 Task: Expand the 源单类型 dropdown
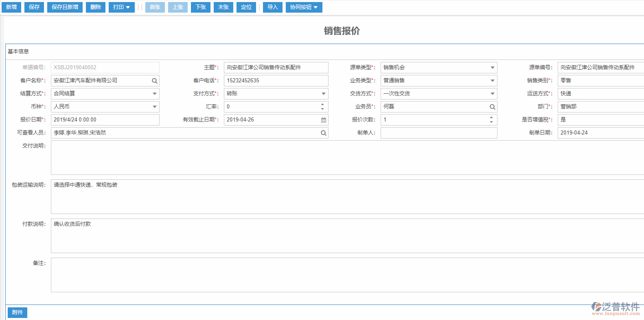(x=492, y=68)
